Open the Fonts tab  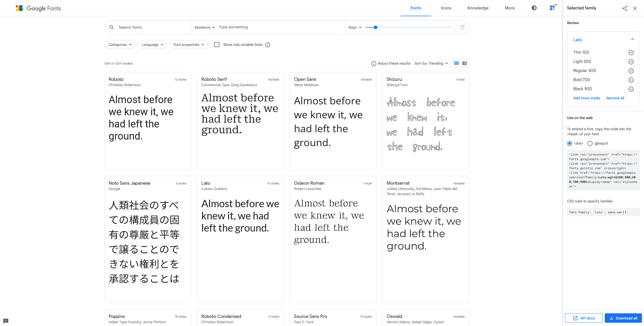[x=416, y=8]
